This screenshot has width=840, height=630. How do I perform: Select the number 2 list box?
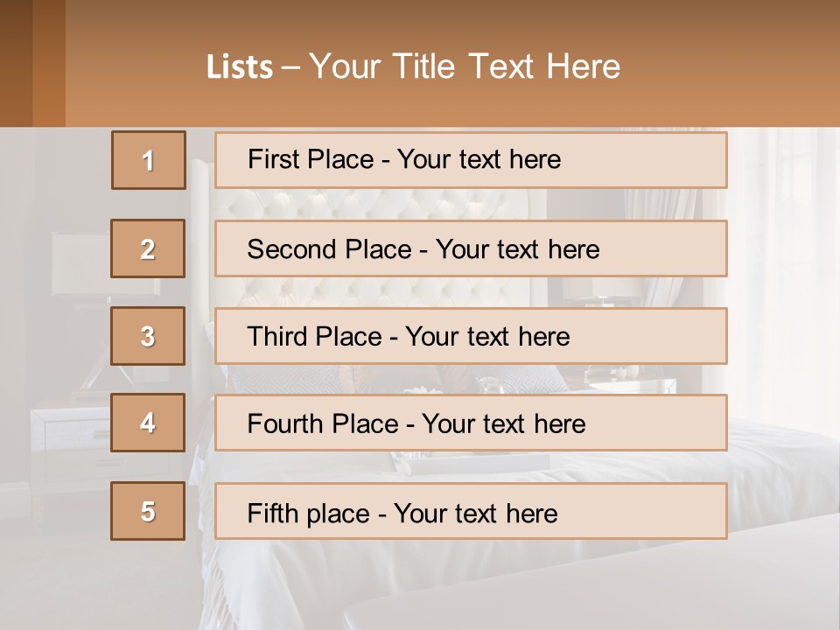(148, 248)
